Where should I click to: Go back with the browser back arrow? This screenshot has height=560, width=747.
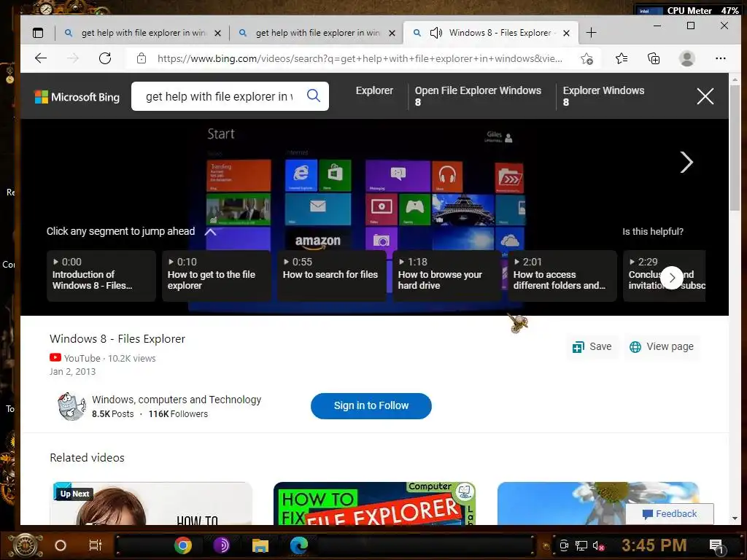click(41, 58)
